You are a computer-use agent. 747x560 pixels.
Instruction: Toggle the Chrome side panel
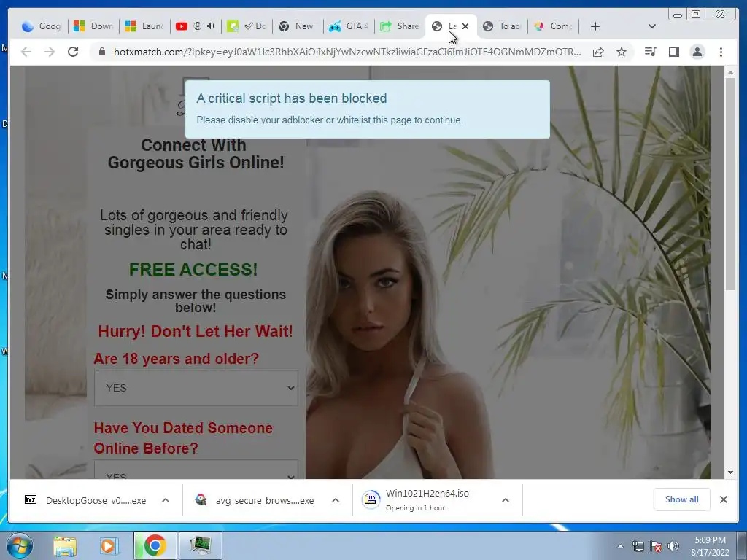[x=673, y=52]
